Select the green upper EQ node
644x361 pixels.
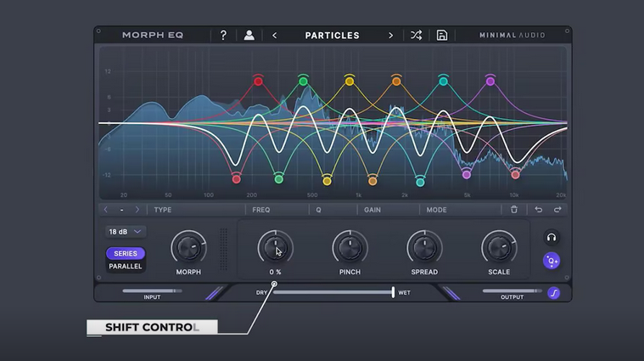[303, 82]
